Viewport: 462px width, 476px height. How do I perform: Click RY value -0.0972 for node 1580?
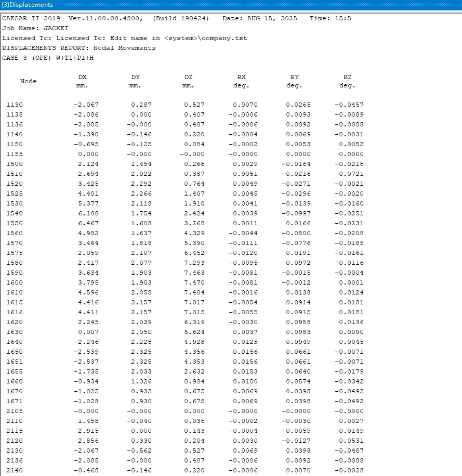(x=296, y=263)
